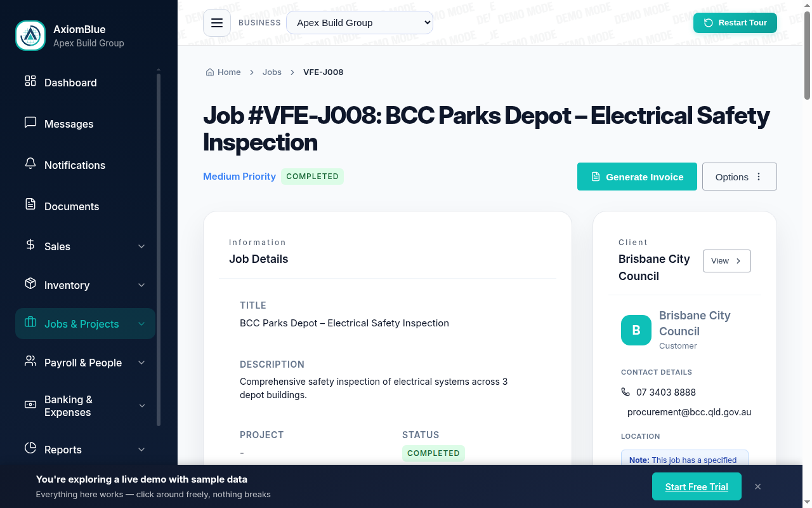
Task: Click the Generate Invoice button
Action: coord(637,177)
